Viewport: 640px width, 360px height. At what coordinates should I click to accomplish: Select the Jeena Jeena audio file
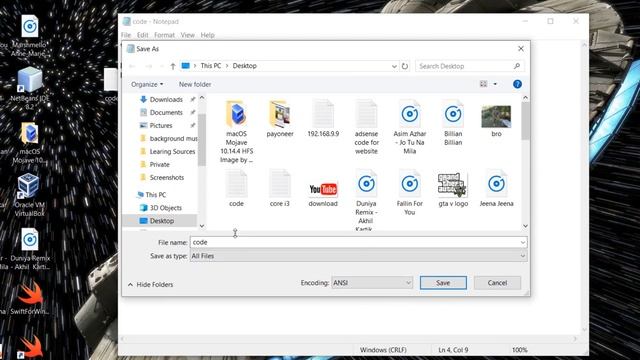tap(496, 189)
